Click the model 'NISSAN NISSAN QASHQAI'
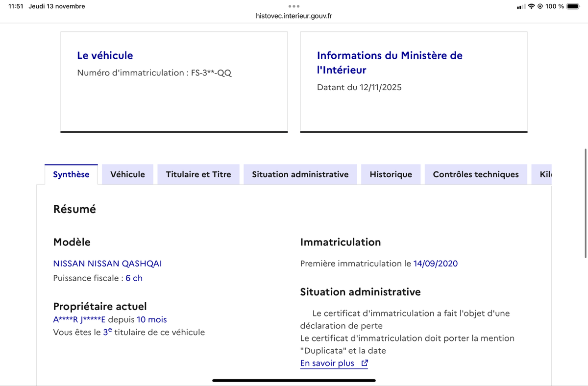 click(107, 264)
